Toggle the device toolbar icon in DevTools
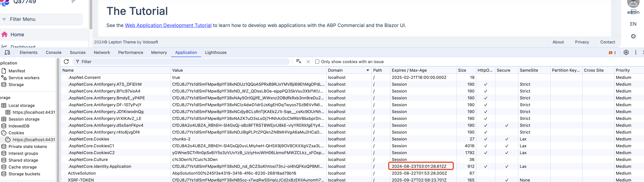 pyautogui.click(x=7, y=52)
